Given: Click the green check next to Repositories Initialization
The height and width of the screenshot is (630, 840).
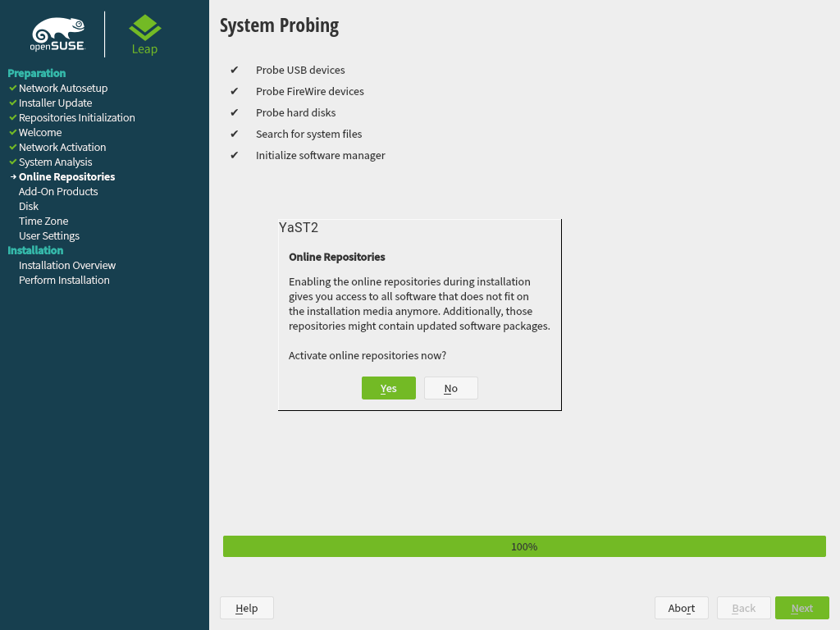Looking at the screenshot, I should 13,117.
